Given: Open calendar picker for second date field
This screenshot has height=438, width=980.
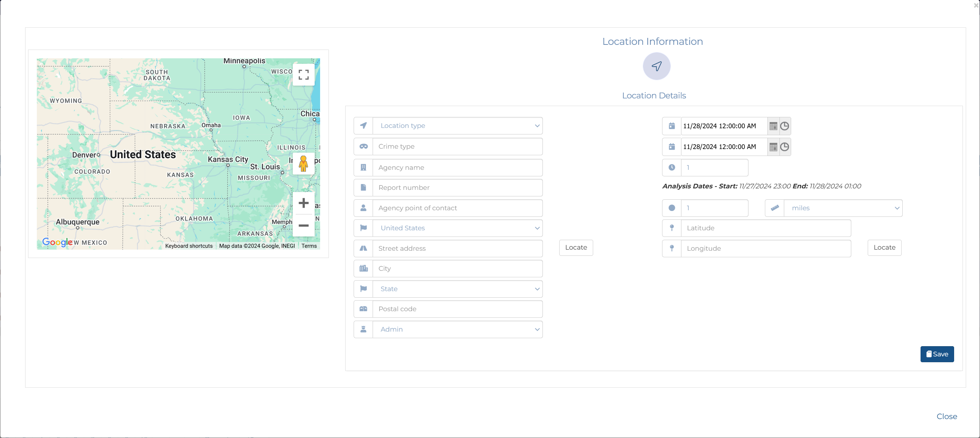Looking at the screenshot, I should point(773,147).
